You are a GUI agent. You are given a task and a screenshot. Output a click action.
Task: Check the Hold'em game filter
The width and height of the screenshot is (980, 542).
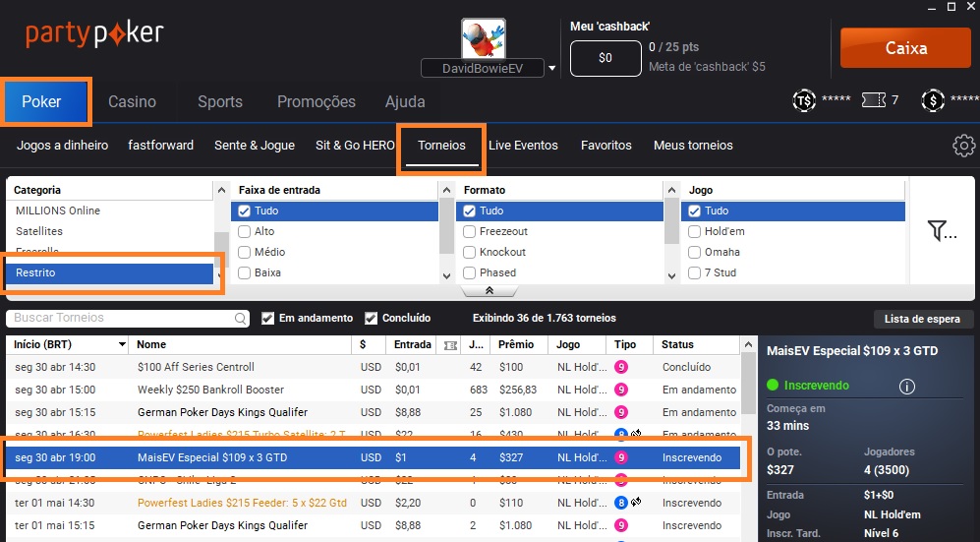[694, 232]
